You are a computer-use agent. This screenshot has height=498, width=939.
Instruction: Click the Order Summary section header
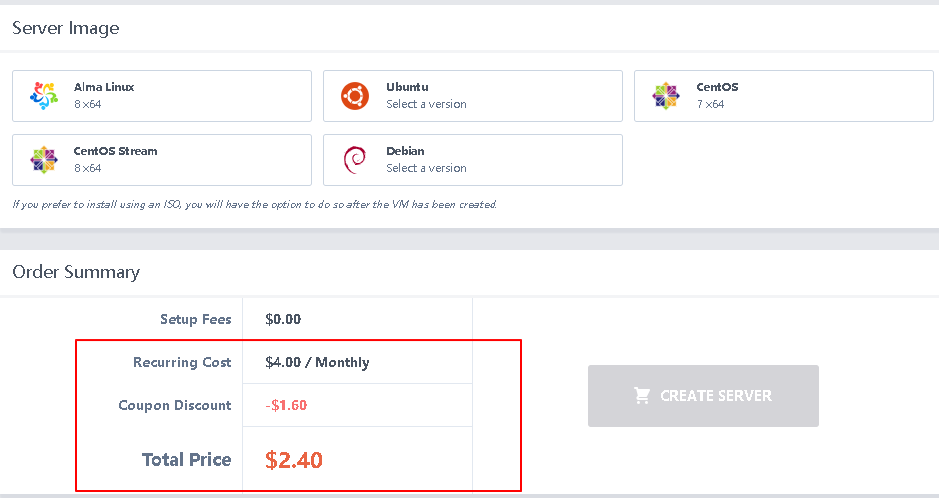(76, 272)
